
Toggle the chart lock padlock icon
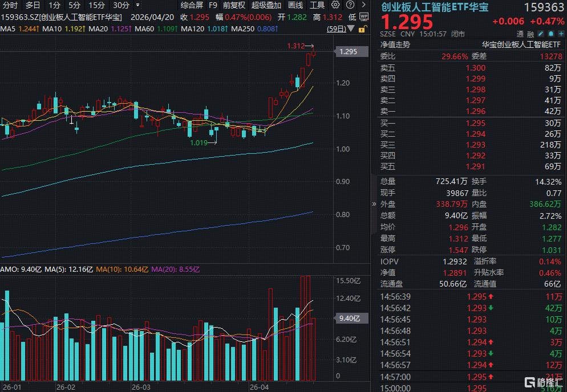tap(363, 29)
